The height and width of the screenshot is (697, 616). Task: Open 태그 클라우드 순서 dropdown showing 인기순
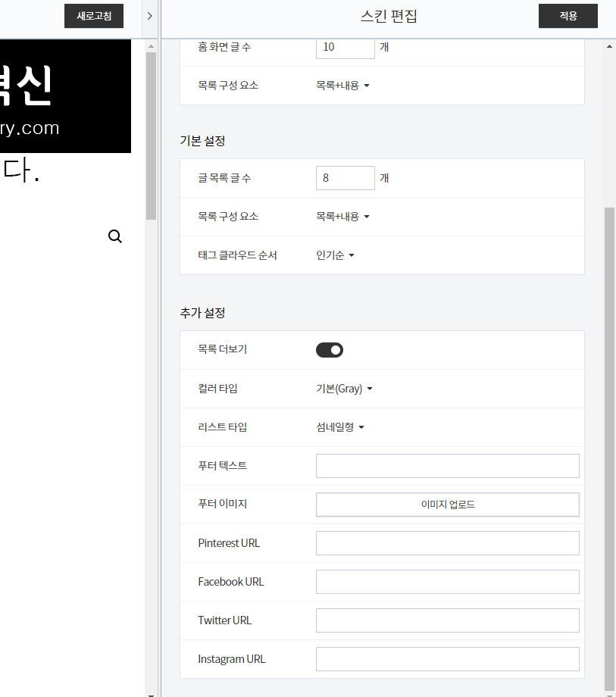click(x=335, y=255)
